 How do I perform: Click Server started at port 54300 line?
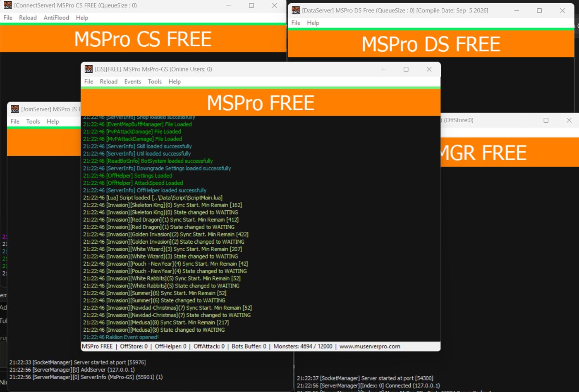(x=365, y=378)
